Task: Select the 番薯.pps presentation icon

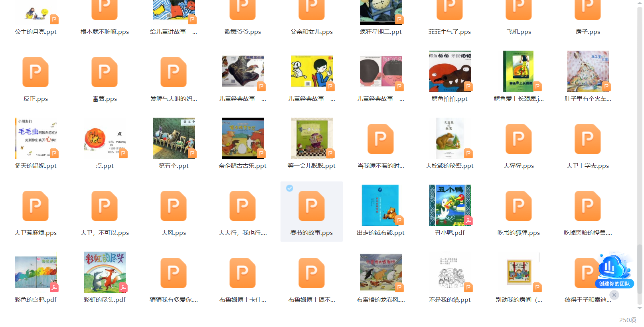Action: [105, 72]
